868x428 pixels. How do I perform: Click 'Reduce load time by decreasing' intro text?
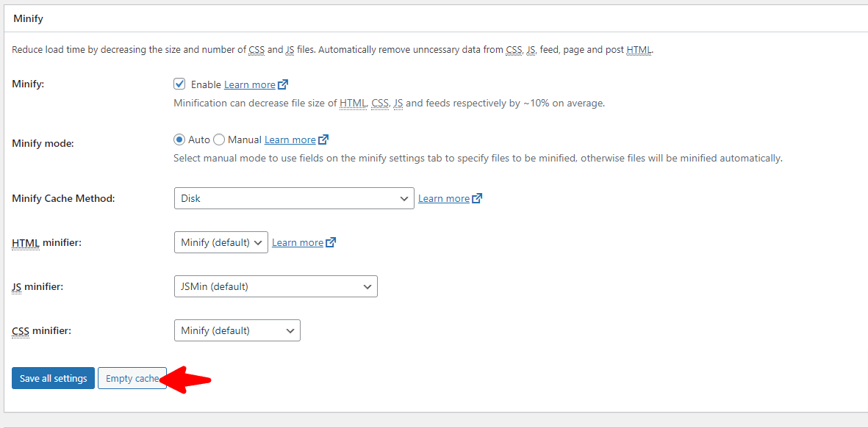(333, 50)
